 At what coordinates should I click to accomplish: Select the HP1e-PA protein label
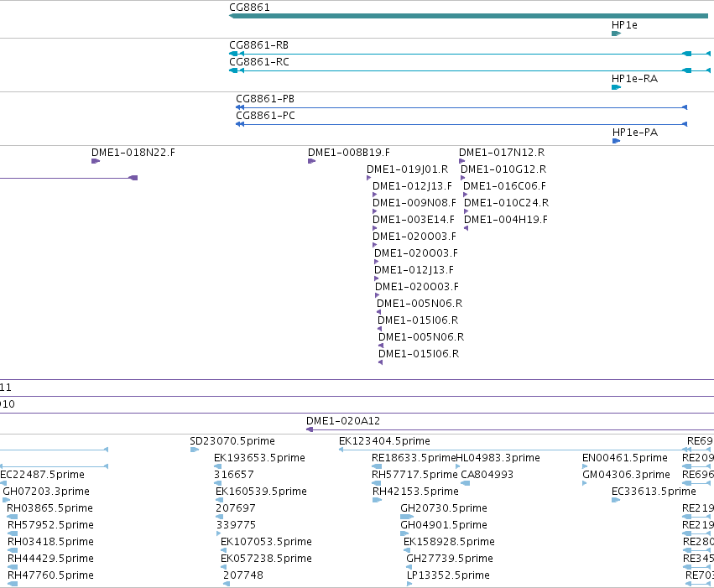point(635,133)
